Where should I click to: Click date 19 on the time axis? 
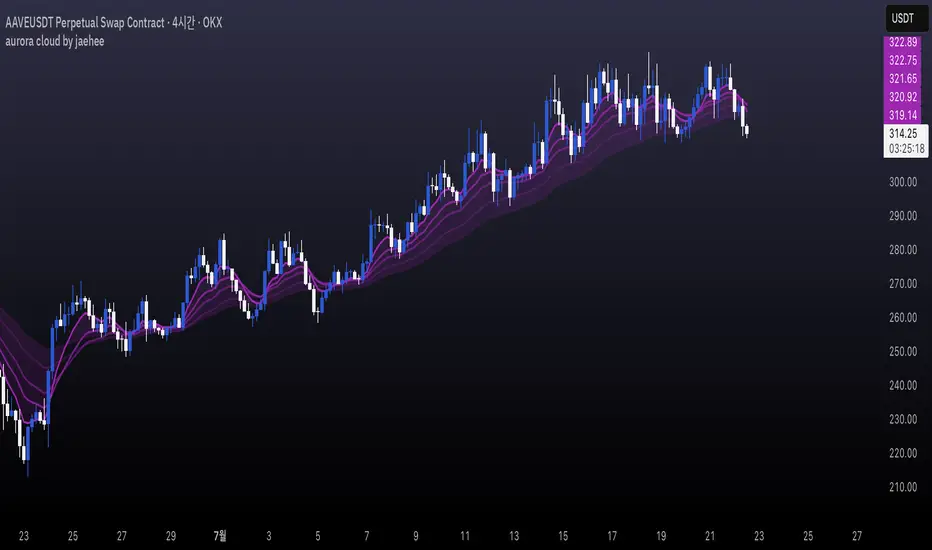click(x=661, y=536)
